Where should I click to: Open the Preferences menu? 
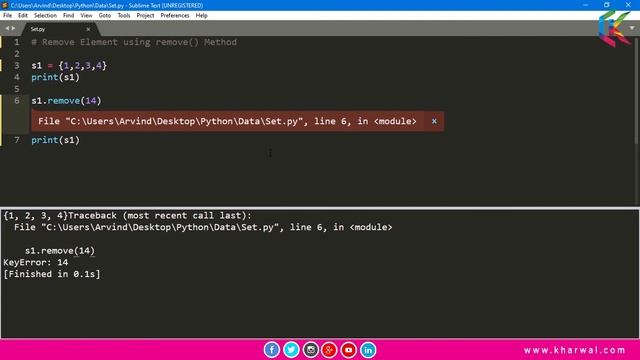[175, 16]
